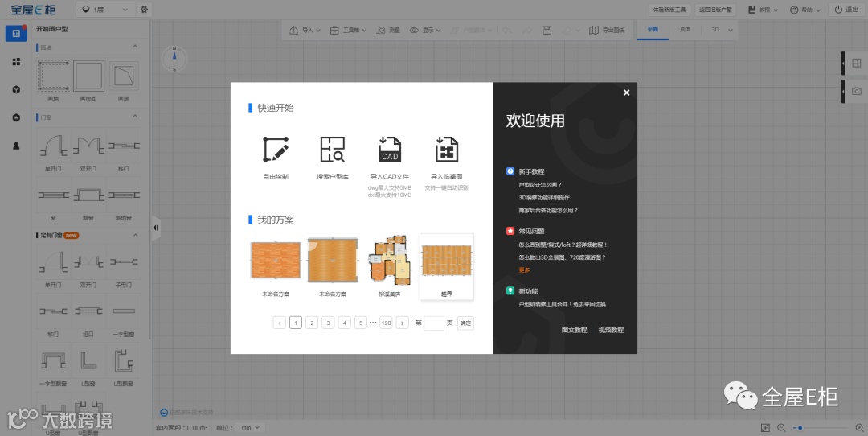The width and height of the screenshot is (868, 436).
Task: Open 户型设计怎么画 tutorial link
Action: pos(540,185)
